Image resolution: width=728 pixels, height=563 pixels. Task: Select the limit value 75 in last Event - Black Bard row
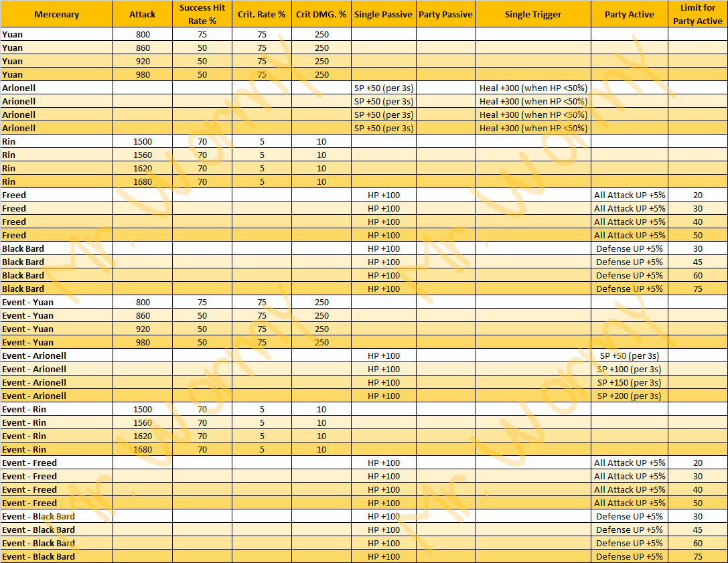[698, 556]
